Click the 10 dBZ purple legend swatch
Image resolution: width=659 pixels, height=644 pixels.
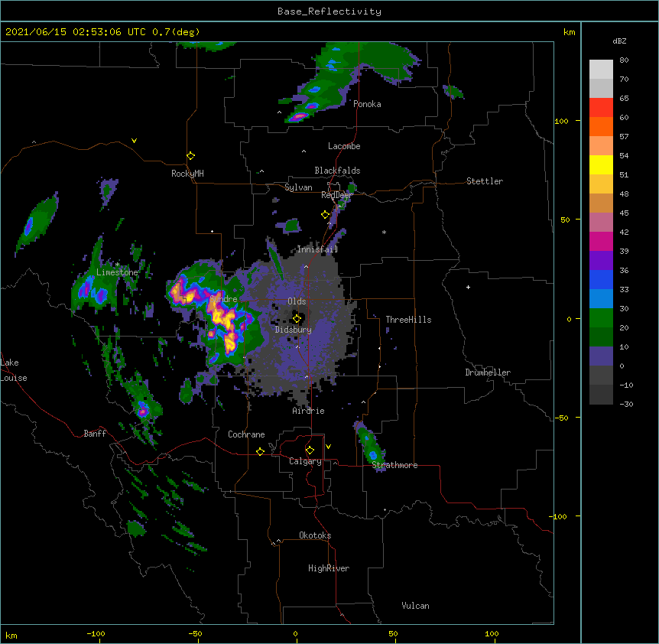pos(601,356)
